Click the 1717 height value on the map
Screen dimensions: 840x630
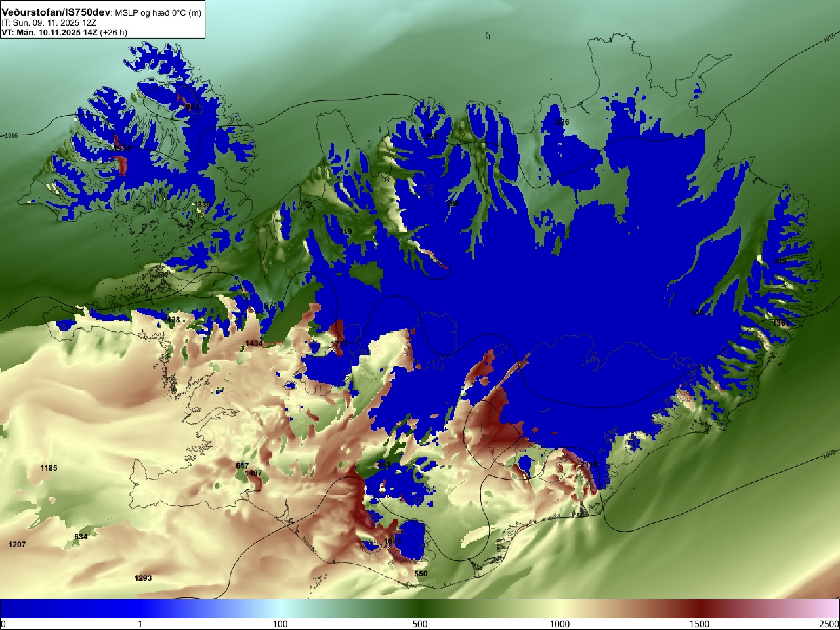tap(339, 343)
